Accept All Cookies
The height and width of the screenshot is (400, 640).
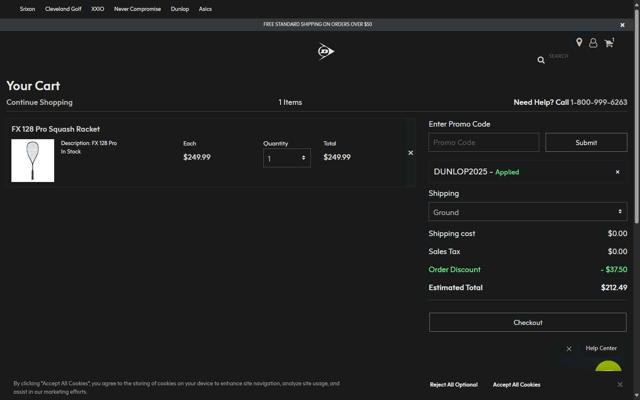[x=516, y=384]
